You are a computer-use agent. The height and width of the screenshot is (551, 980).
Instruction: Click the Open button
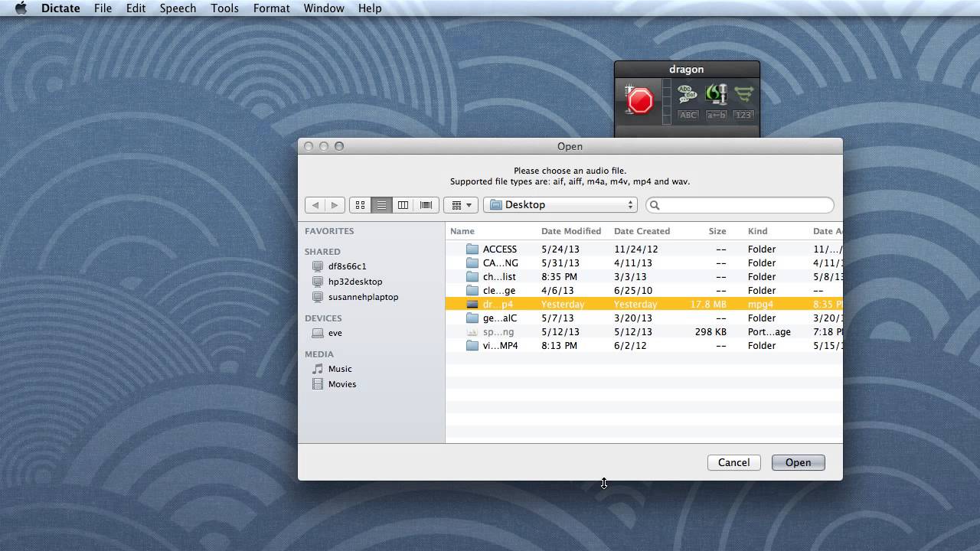pyautogui.click(x=798, y=462)
